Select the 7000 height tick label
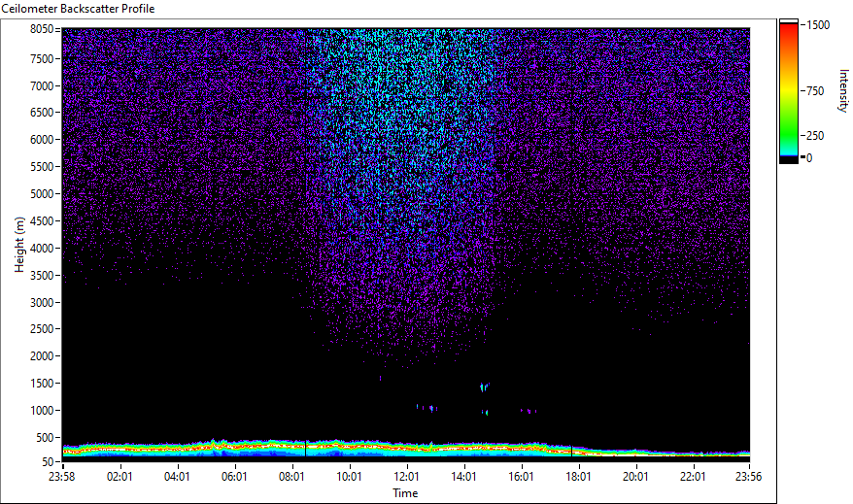The width and height of the screenshot is (853, 504). pyautogui.click(x=42, y=85)
